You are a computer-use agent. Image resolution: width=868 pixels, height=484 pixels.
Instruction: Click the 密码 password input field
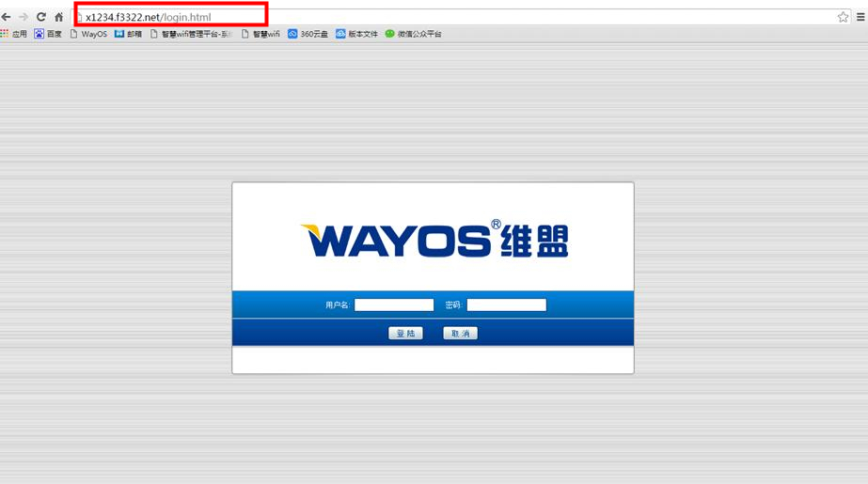(x=507, y=304)
